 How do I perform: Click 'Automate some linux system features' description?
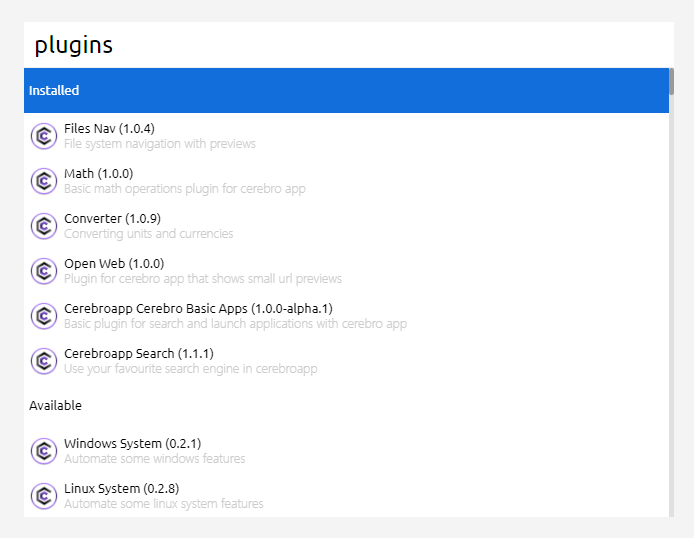point(164,503)
